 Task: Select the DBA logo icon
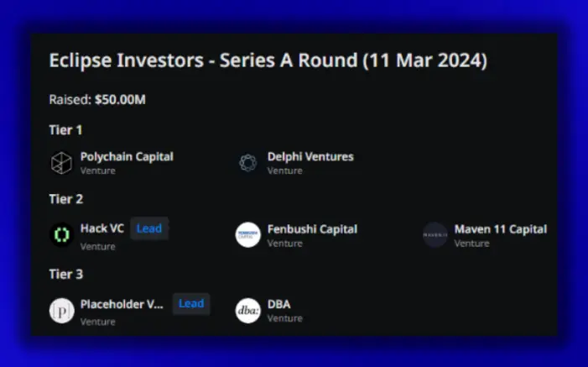tap(247, 310)
